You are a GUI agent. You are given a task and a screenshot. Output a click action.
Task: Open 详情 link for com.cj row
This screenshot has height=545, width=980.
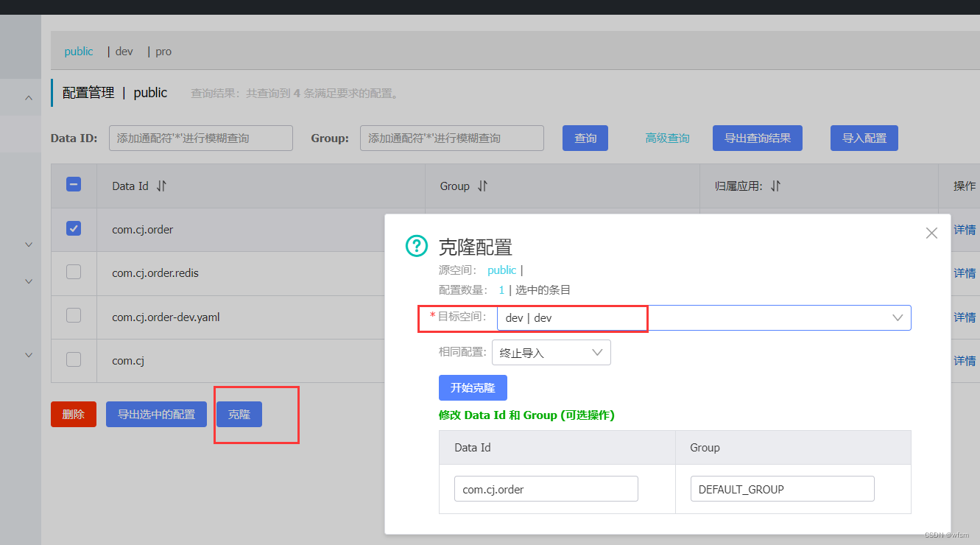point(965,360)
